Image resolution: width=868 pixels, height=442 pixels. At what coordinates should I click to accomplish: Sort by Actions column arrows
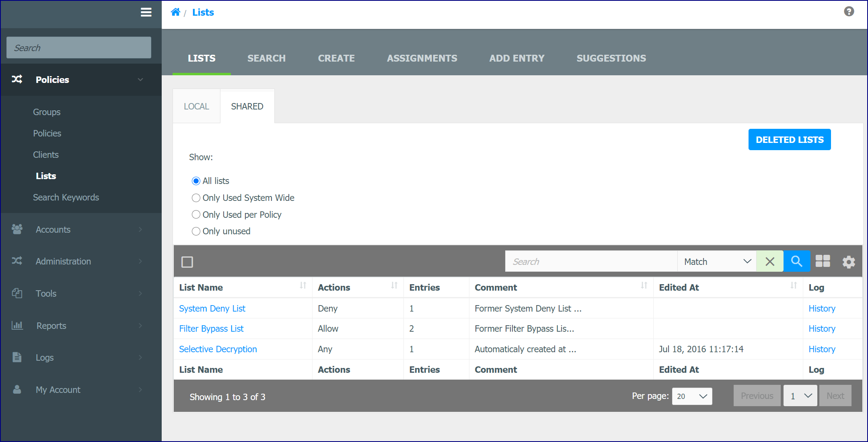(x=394, y=285)
